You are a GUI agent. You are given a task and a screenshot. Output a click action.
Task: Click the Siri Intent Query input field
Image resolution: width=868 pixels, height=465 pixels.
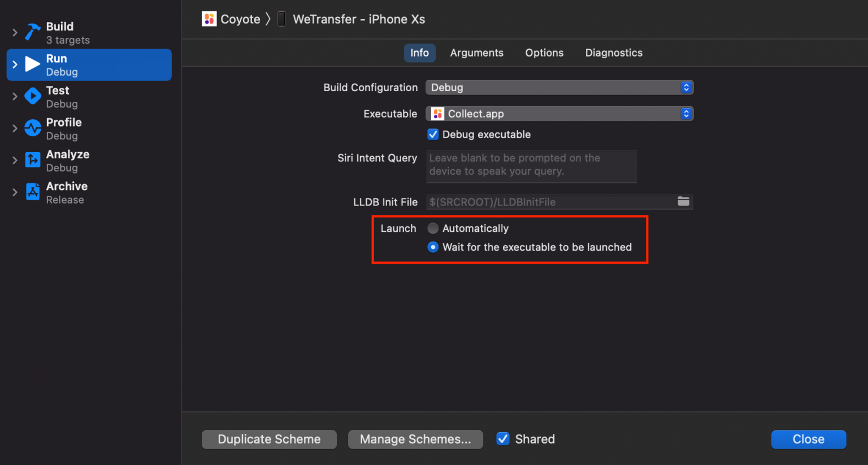531,166
